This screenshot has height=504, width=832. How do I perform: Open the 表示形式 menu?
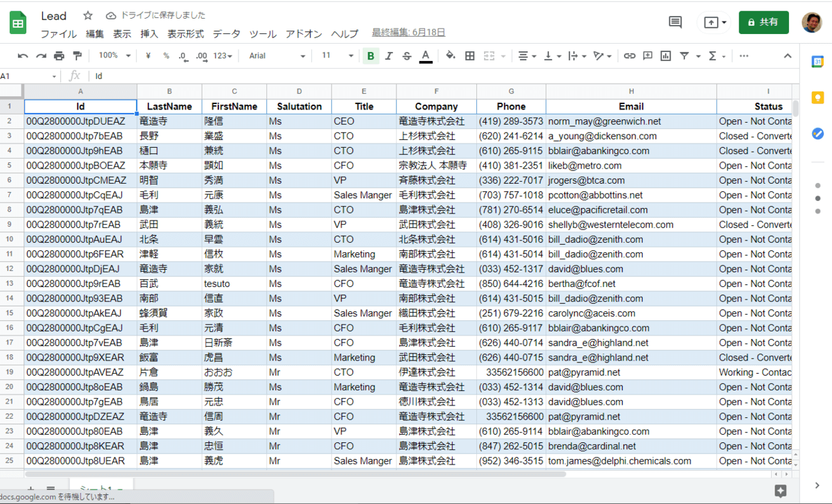[186, 34]
